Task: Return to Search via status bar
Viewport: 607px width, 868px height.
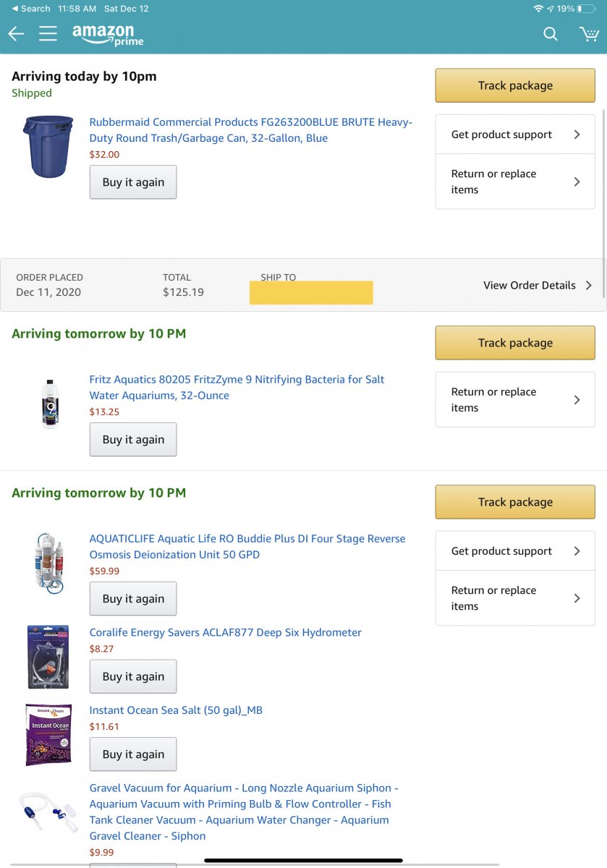Action: tap(31, 9)
